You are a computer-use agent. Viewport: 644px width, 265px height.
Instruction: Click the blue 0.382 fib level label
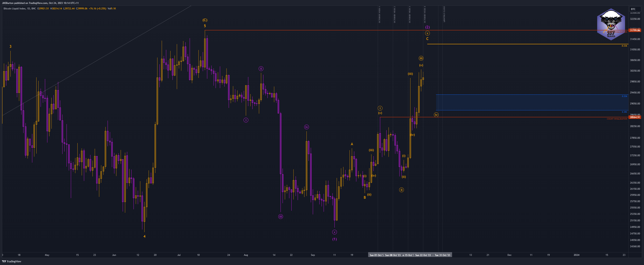point(624,112)
